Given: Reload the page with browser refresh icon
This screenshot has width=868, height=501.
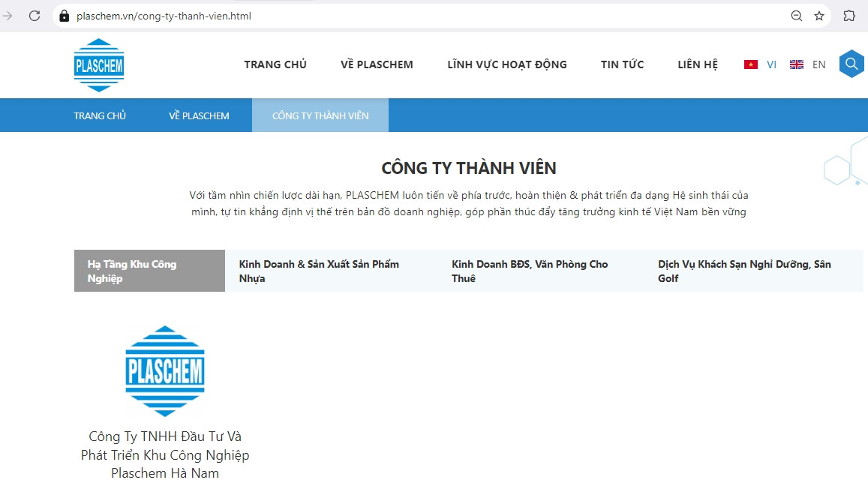Looking at the screenshot, I should coord(34,16).
